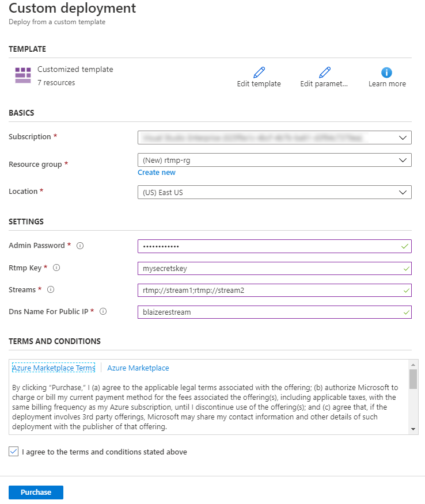425x504 pixels.
Task: Click the Create new resource group link
Action: [157, 173]
